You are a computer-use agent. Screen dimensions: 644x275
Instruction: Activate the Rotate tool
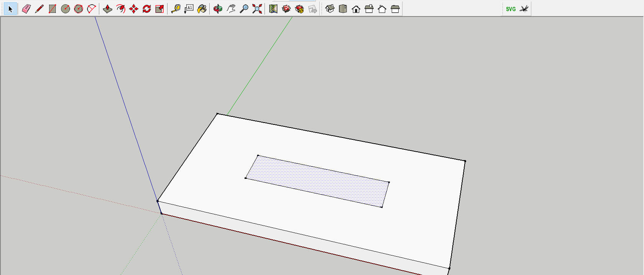[146, 9]
